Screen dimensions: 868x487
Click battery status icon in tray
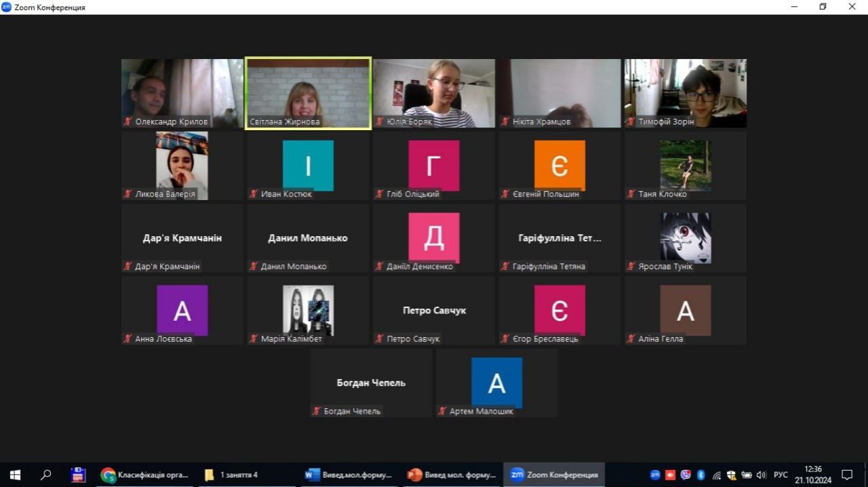[746, 475]
